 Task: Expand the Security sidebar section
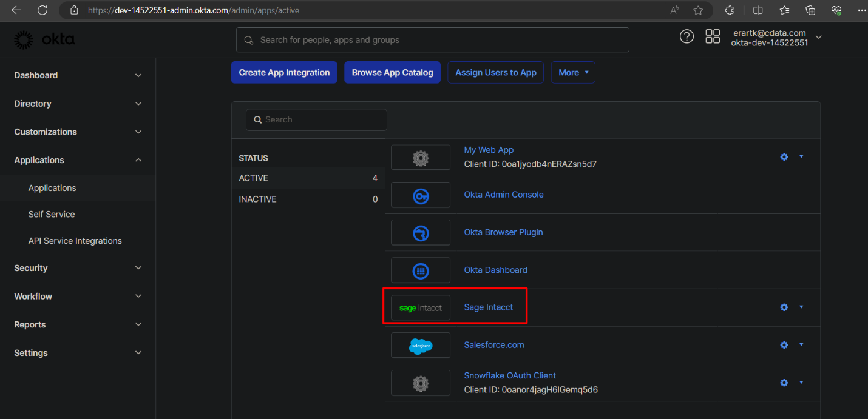(78, 268)
